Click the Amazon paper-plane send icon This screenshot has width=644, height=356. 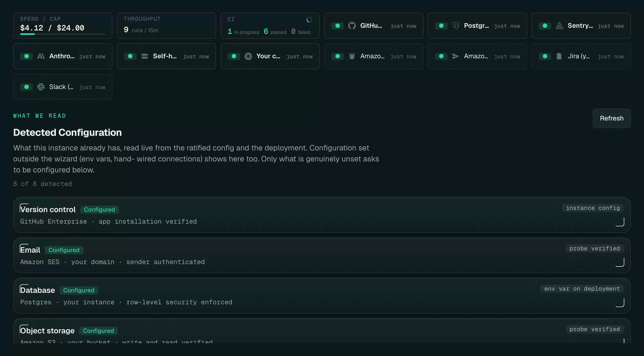tap(455, 56)
